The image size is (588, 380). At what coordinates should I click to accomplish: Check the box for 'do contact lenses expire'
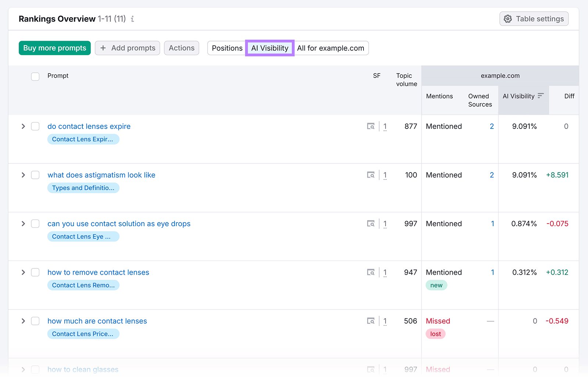click(x=35, y=127)
